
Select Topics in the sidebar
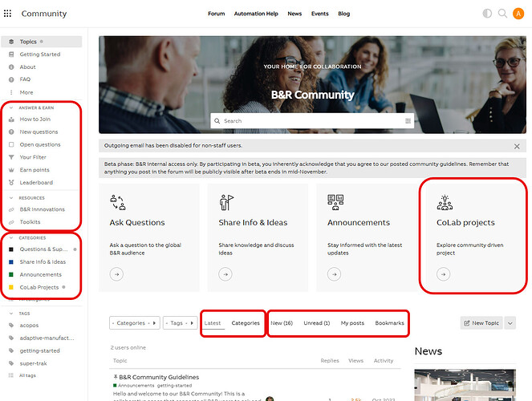(42, 42)
